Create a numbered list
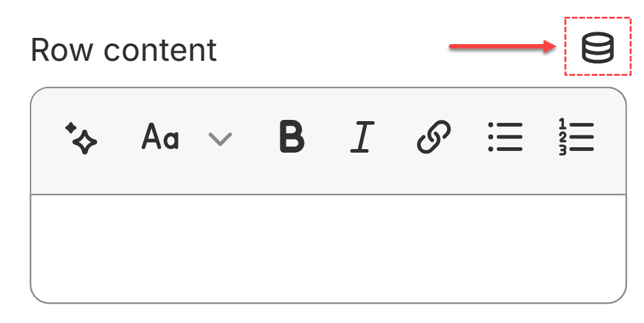 [576, 137]
